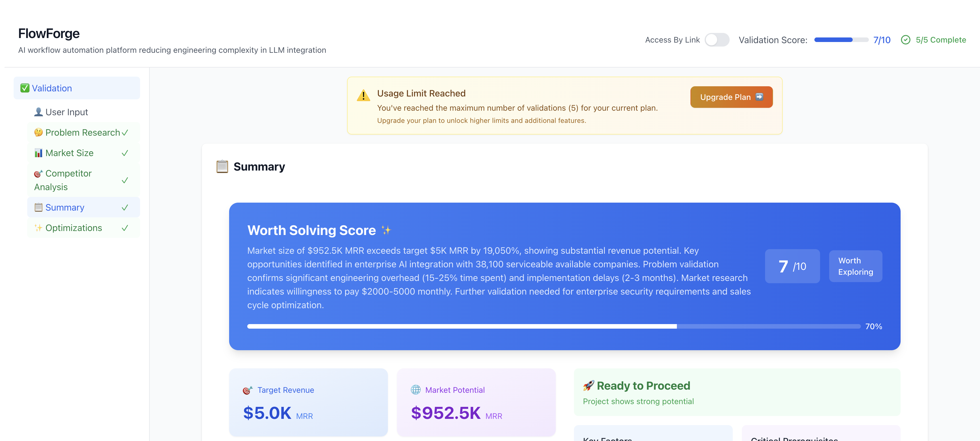Click the sparkles icon beside Worth Solving Score
Image resolution: width=980 pixels, height=441 pixels.
(x=386, y=230)
